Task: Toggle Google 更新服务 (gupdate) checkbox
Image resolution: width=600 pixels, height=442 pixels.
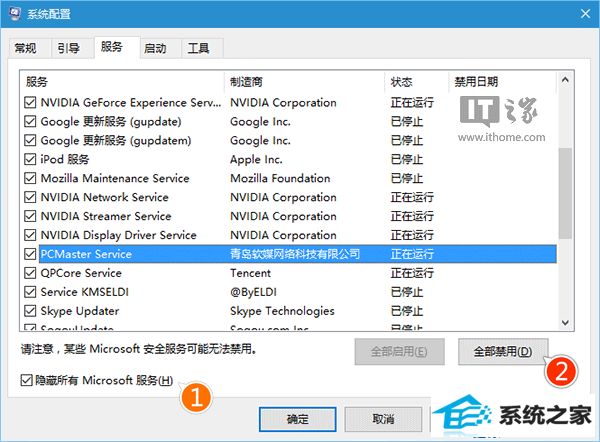Action: point(30,121)
